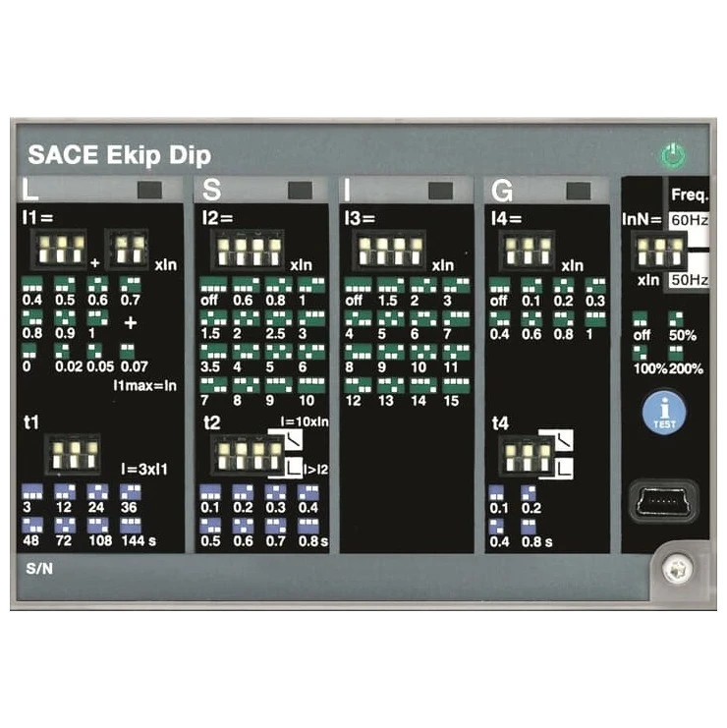Click the DIP pattern icon above 0.9
Screen dimensions: 727x728
pyautogui.click(x=65, y=317)
